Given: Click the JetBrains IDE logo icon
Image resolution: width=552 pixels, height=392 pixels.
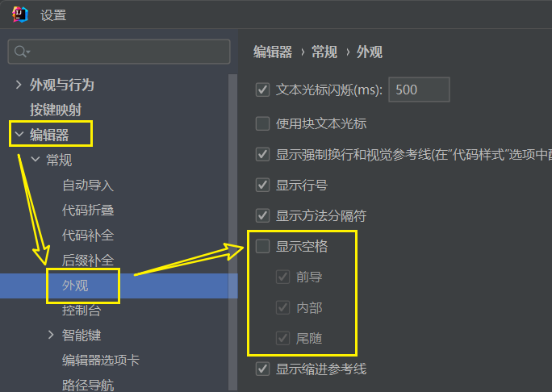Looking at the screenshot, I should coord(20,15).
